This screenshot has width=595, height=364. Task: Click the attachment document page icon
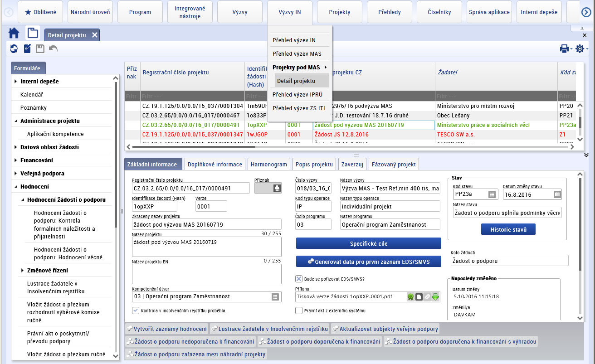[419, 297]
